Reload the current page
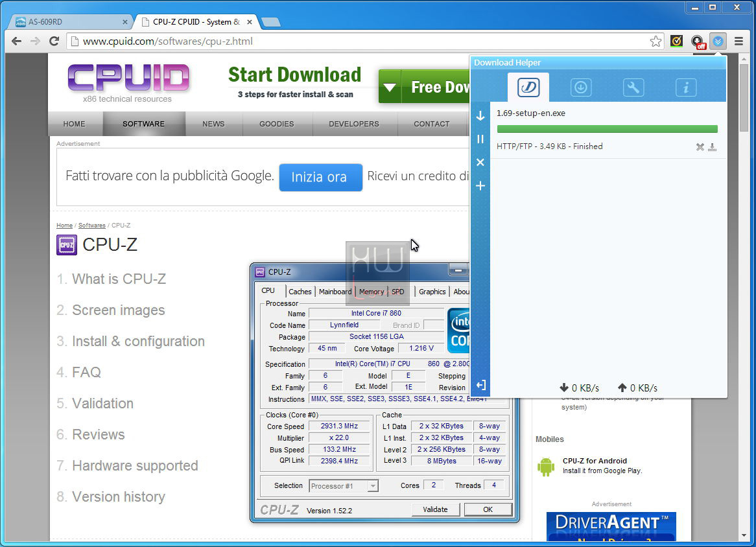This screenshot has width=756, height=547. tap(54, 41)
